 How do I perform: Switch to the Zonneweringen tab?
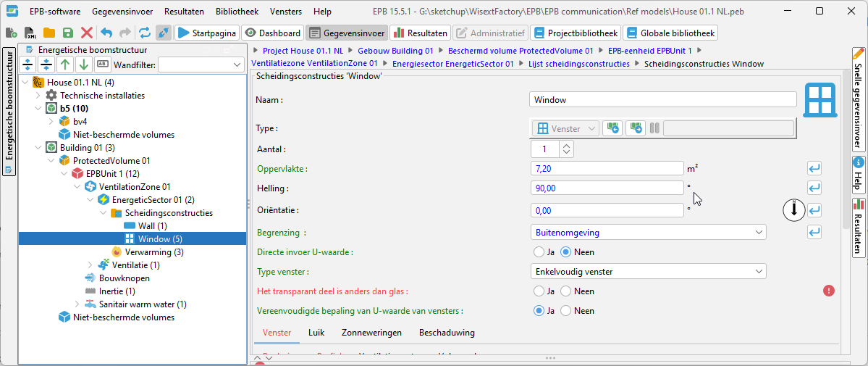coord(371,333)
